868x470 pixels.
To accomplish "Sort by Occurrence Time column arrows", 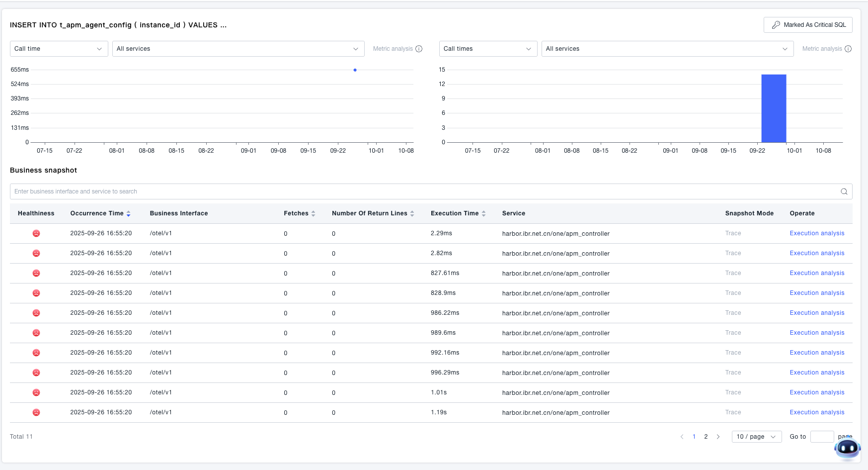I will point(128,213).
